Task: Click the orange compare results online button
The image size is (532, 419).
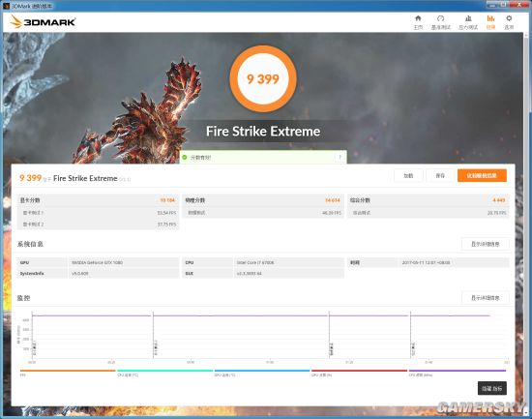Action: point(482,175)
